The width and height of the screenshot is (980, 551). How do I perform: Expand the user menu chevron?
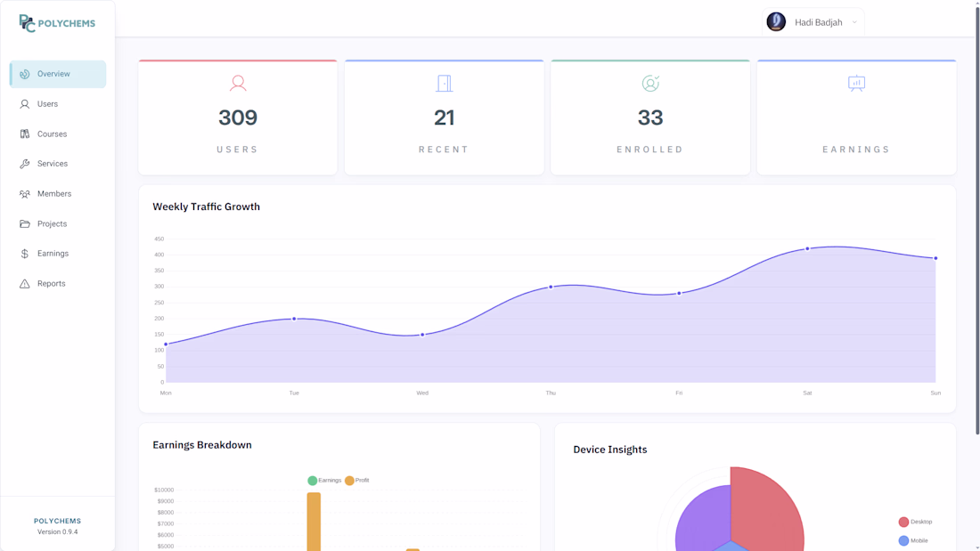[854, 22]
